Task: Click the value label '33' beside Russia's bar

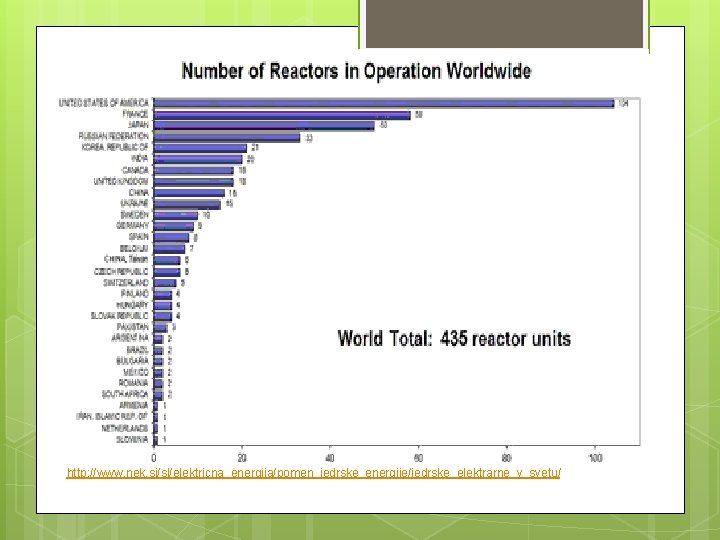Action: [x=309, y=138]
